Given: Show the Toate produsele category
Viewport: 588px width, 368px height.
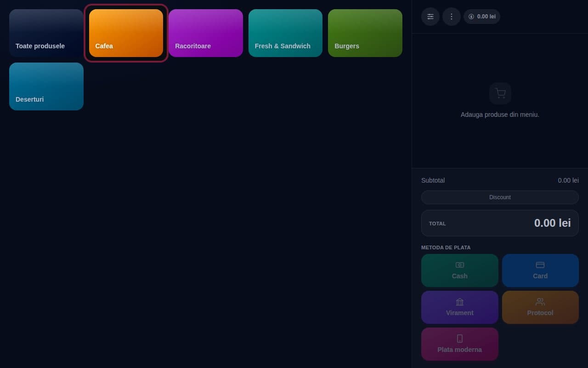Looking at the screenshot, I should (46, 33).
